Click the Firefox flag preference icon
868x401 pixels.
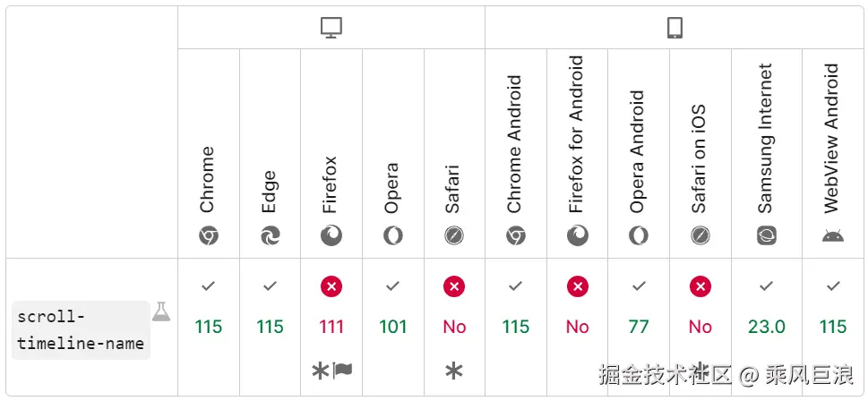343,370
